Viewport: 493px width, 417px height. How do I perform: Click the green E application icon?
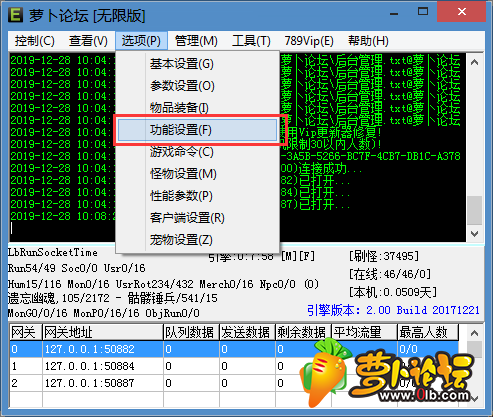16,15
